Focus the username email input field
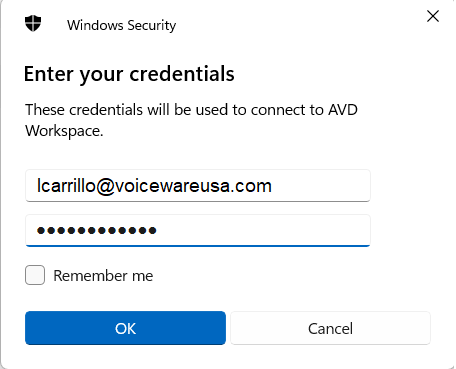This screenshot has width=456, height=369. coord(198,186)
